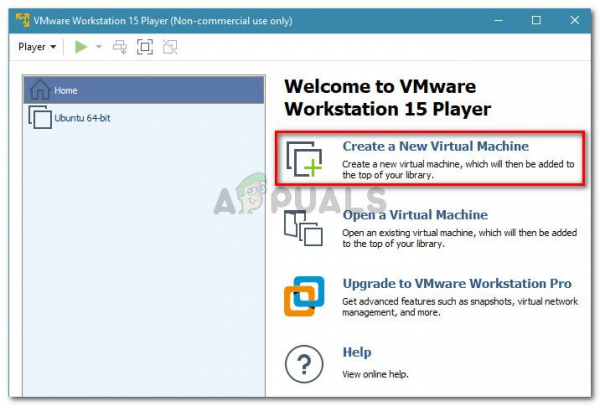The image size is (600, 406).
Task: Click the Send Ctrl+Alt+Del toolbar icon
Action: click(x=120, y=47)
